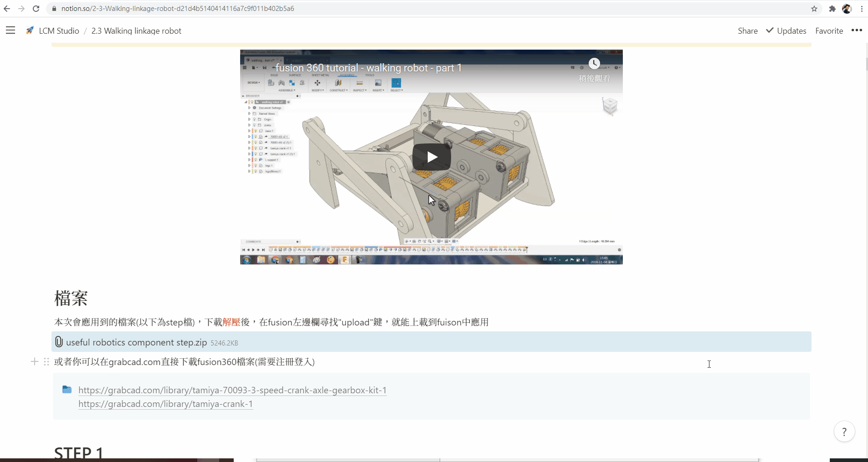Viewport: 868px width, 462px height.
Task: Reload the page with the refresh icon
Action: [x=36, y=9]
